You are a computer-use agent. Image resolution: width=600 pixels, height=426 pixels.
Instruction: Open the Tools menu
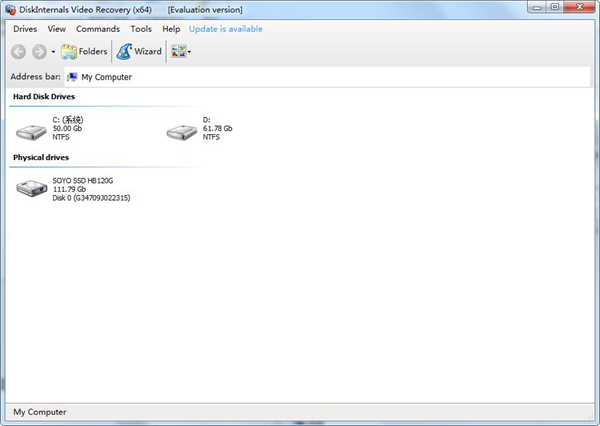click(141, 29)
